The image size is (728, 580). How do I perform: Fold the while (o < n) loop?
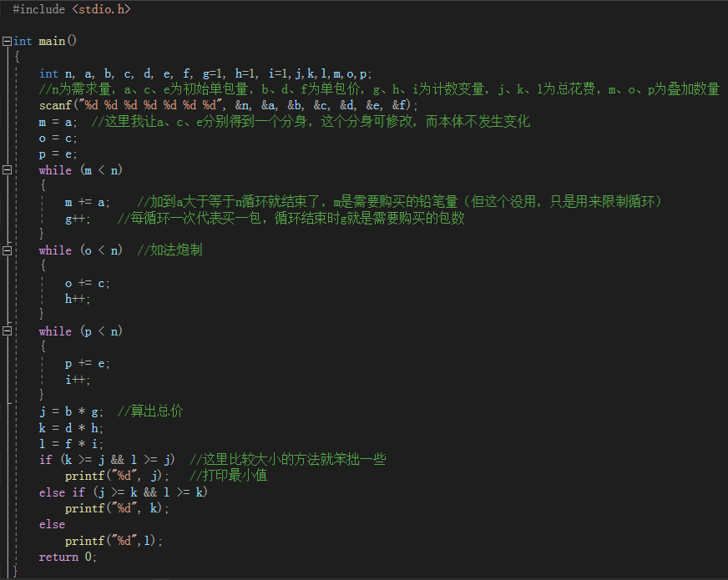point(7,250)
